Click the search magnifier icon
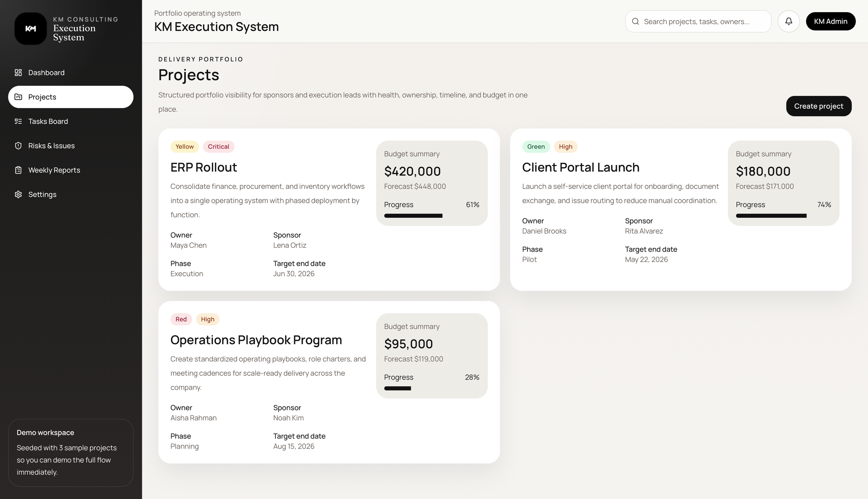This screenshot has height=499, width=868. 636,21
